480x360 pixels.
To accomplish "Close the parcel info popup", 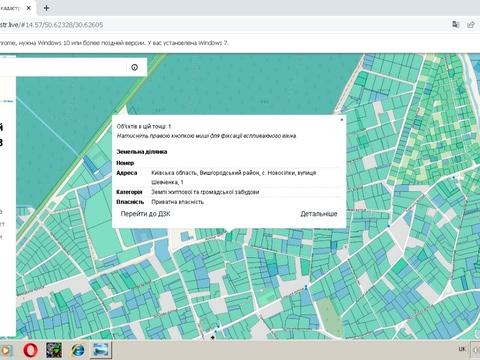I will click(341, 119).
